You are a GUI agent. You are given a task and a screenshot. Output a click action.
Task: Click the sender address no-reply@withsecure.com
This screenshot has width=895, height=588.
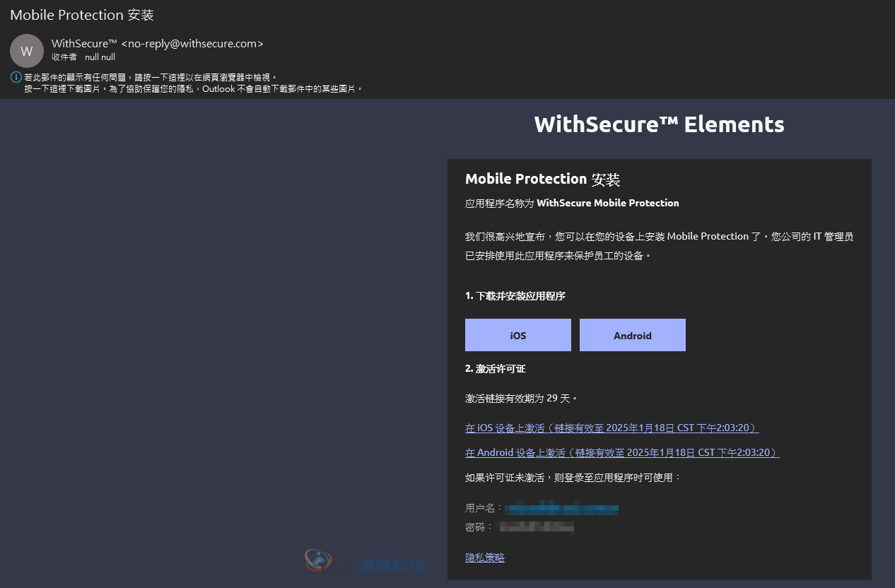[192, 44]
